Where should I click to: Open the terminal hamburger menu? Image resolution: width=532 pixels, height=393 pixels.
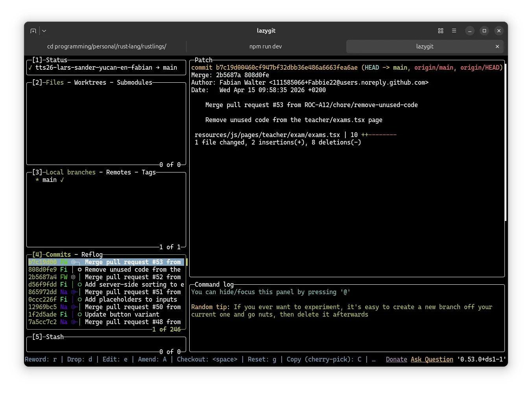pyautogui.click(x=454, y=31)
